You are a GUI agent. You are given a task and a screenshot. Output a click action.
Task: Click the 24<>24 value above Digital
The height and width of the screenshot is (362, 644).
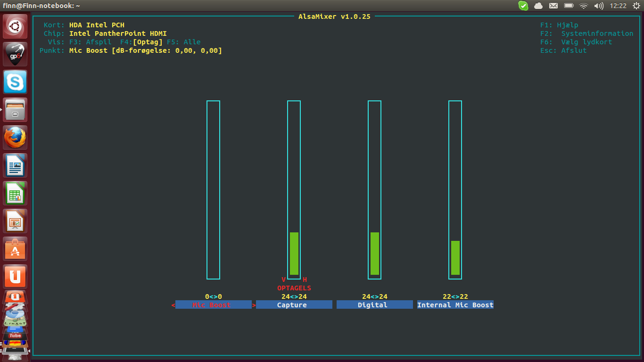click(x=375, y=296)
